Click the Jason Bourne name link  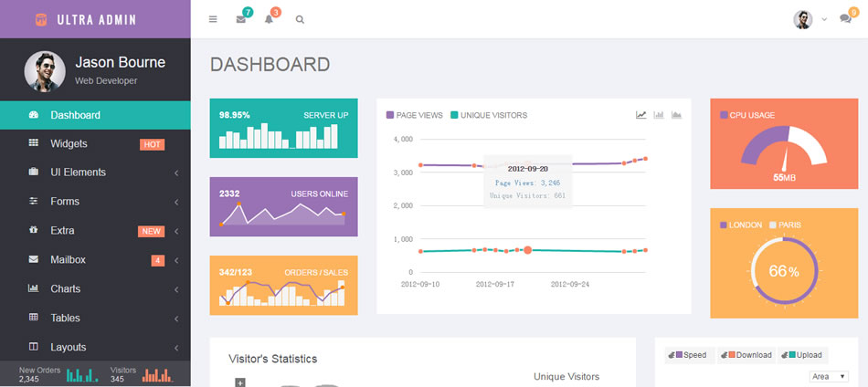click(120, 62)
